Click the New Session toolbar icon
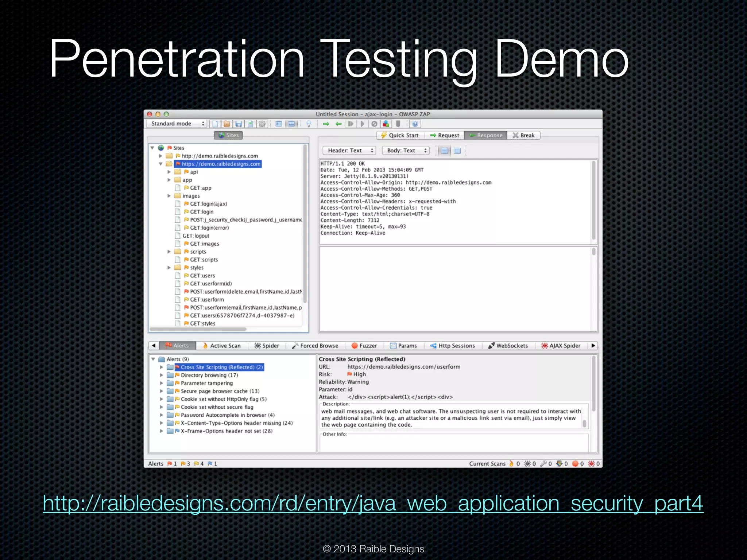 (x=215, y=124)
